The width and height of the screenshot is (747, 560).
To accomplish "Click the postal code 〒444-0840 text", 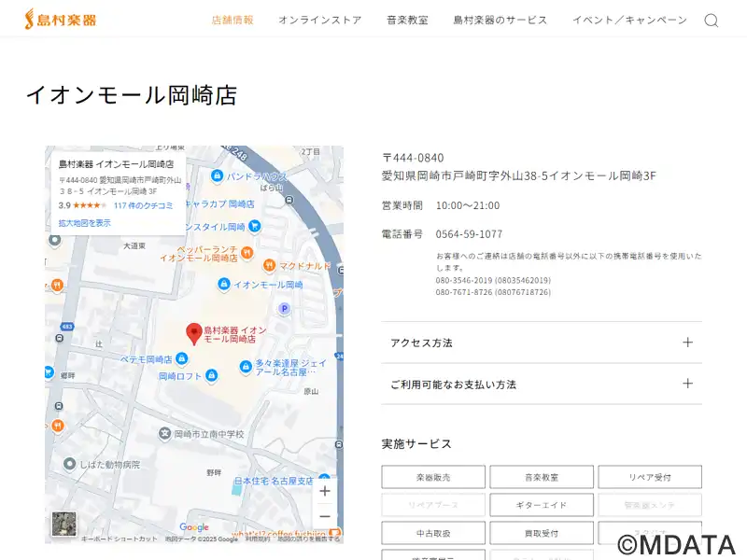I will tap(413, 158).
